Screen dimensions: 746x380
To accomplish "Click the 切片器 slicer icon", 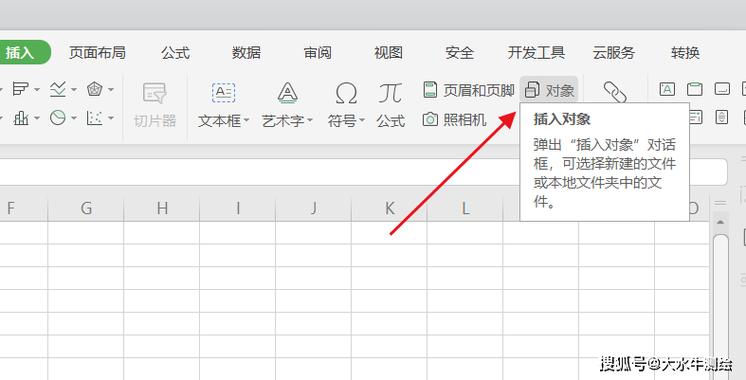I will (155, 93).
